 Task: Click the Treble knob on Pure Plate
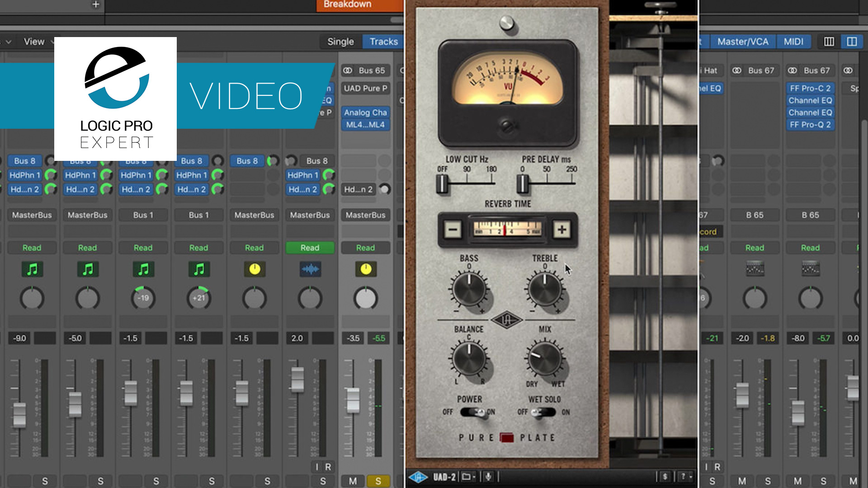[545, 290]
